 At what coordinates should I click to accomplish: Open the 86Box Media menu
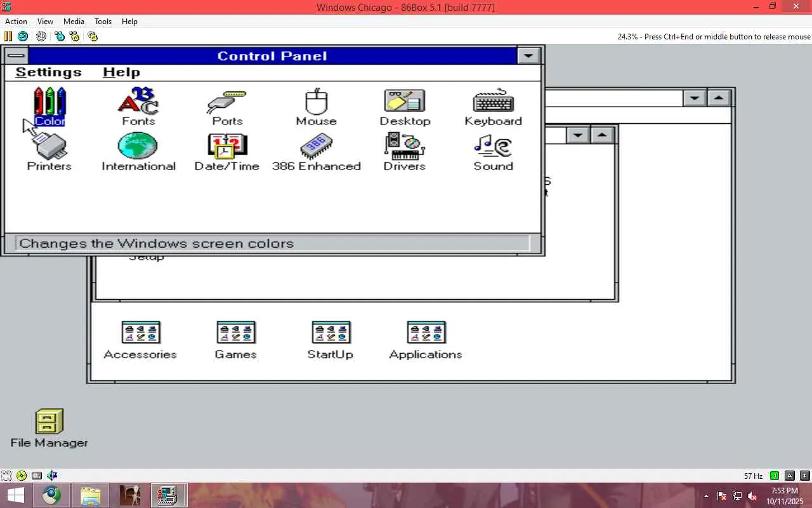(x=74, y=21)
